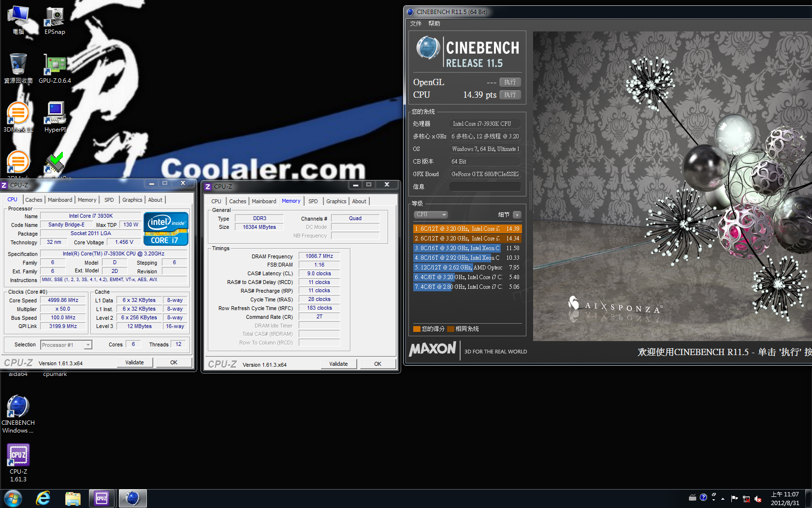Click the Cinebench render preview image

pyautogui.click(x=672, y=186)
